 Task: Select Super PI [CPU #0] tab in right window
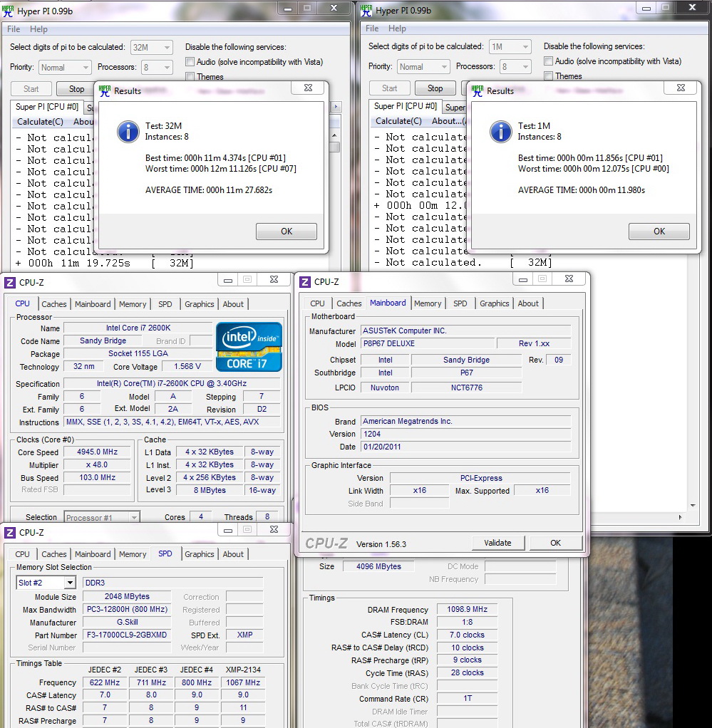pyautogui.click(x=406, y=106)
